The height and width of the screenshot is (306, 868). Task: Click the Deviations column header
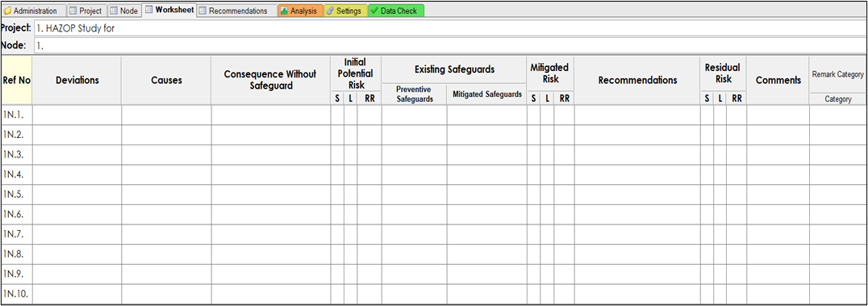(77, 81)
